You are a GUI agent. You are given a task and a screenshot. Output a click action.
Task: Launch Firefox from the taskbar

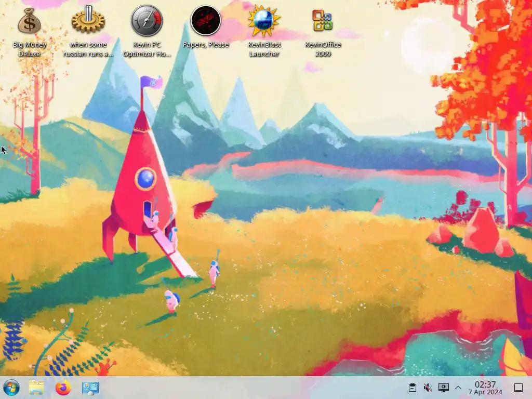(x=63, y=388)
